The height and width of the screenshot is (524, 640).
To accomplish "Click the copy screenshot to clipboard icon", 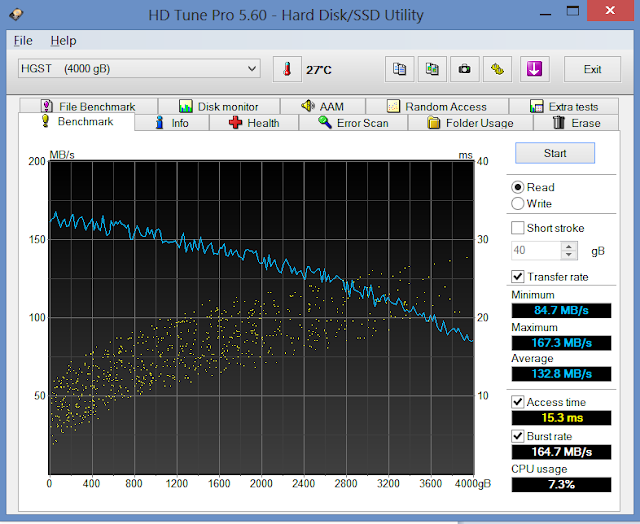I will click(432, 69).
